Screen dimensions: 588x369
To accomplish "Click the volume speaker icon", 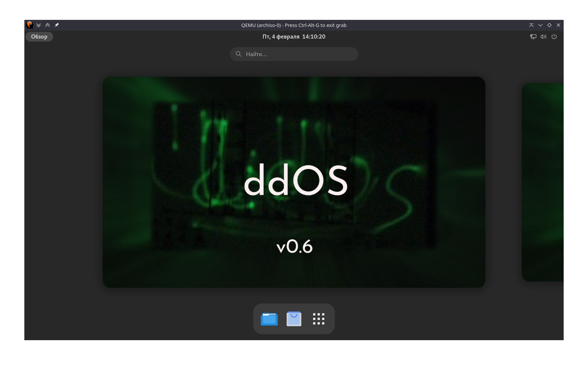I will [x=543, y=37].
